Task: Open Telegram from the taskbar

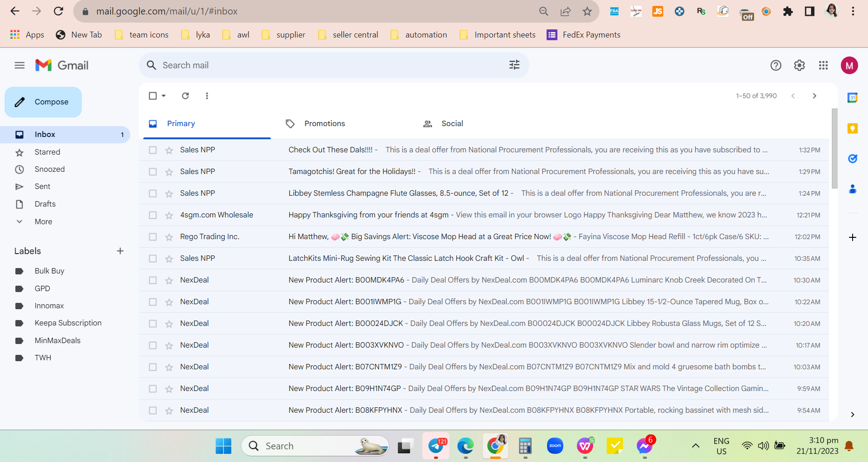Action: [436, 446]
